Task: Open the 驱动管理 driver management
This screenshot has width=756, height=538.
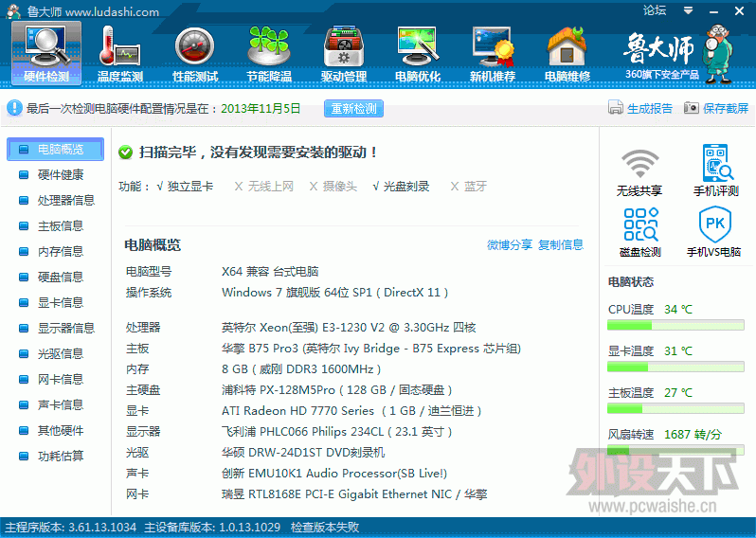Action: (343, 53)
